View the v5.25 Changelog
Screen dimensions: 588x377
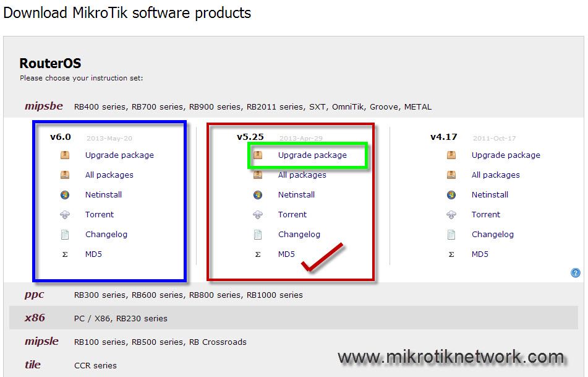pos(299,235)
